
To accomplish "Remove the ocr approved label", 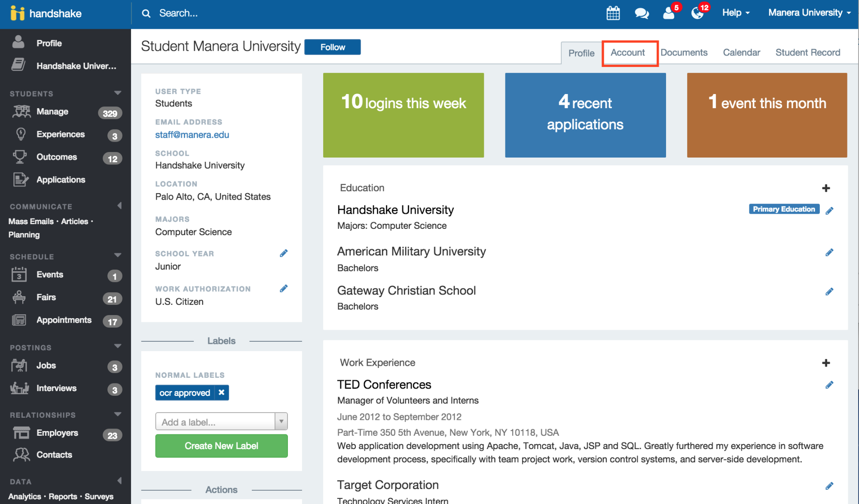I will click(x=221, y=392).
